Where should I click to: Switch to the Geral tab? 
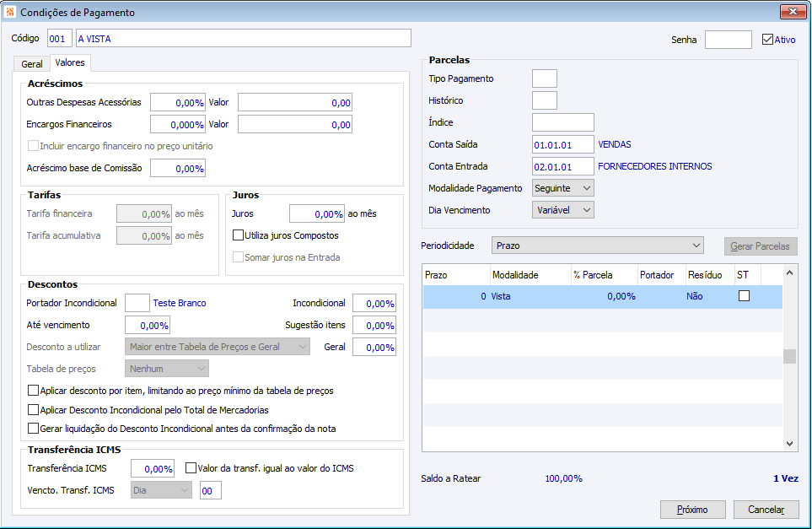[31, 64]
